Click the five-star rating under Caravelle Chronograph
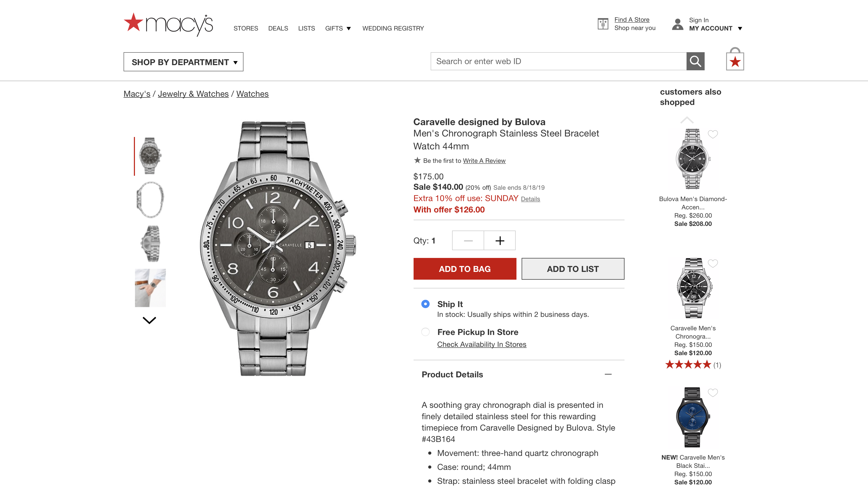Viewport: 868px width, 489px height. pyautogui.click(x=688, y=364)
